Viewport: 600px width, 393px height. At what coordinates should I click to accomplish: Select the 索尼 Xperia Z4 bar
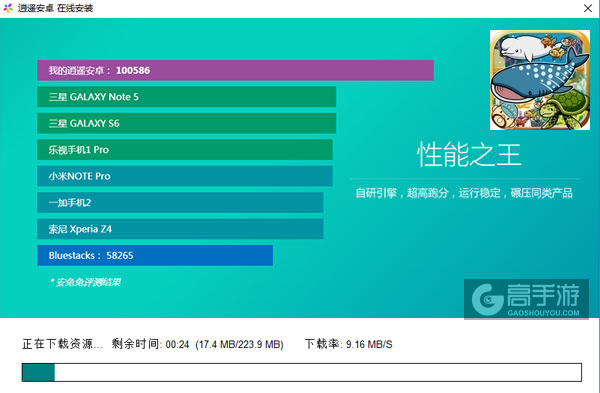(x=180, y=229)
